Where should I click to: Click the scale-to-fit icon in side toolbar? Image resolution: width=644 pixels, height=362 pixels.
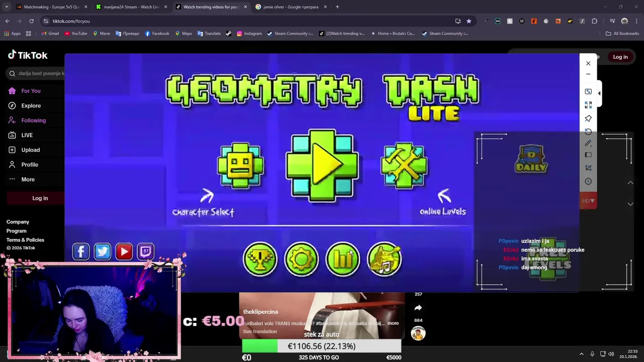(x=588, y=92)
